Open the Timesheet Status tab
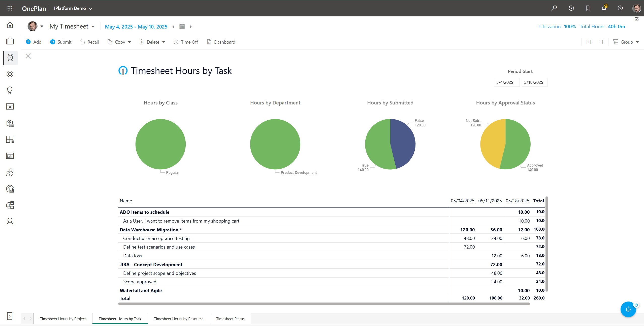 (x=230, y=319)
